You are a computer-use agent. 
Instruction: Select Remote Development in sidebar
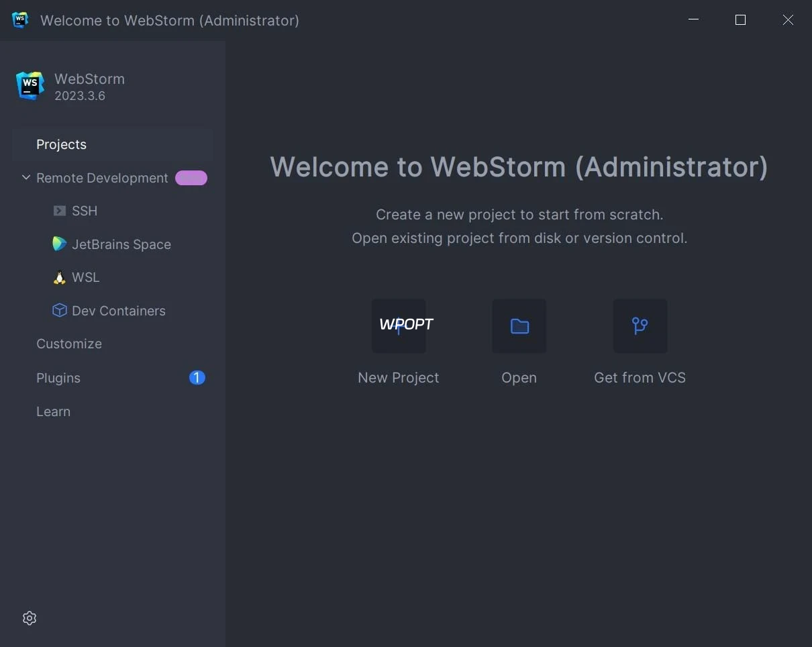[x=102, y=178]
